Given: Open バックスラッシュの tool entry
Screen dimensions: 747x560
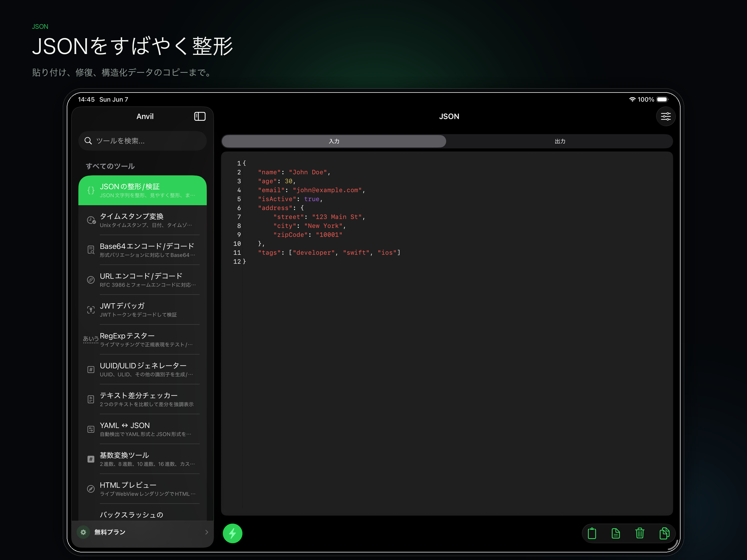Looking at the screenshot, I should [143, 513].
